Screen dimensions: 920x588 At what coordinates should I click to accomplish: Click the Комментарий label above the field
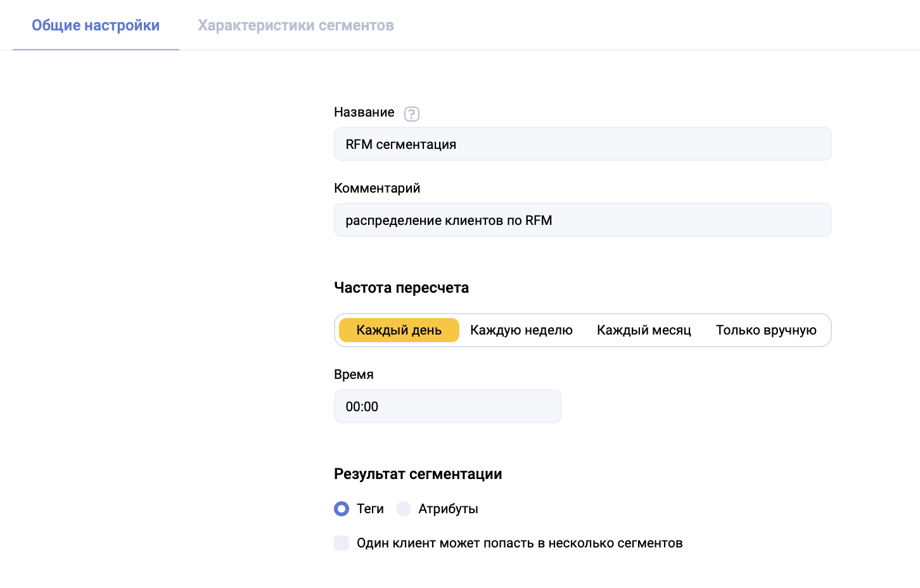point(377,188)
